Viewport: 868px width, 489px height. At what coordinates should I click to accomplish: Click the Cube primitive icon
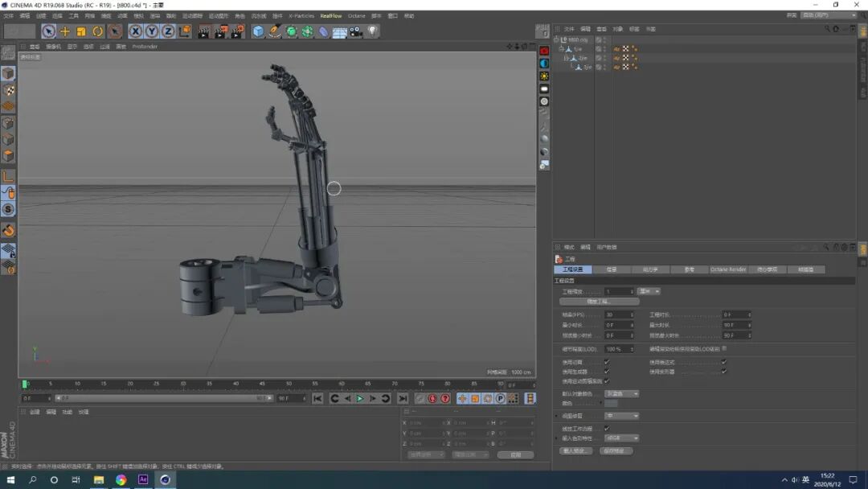point(258,31)
